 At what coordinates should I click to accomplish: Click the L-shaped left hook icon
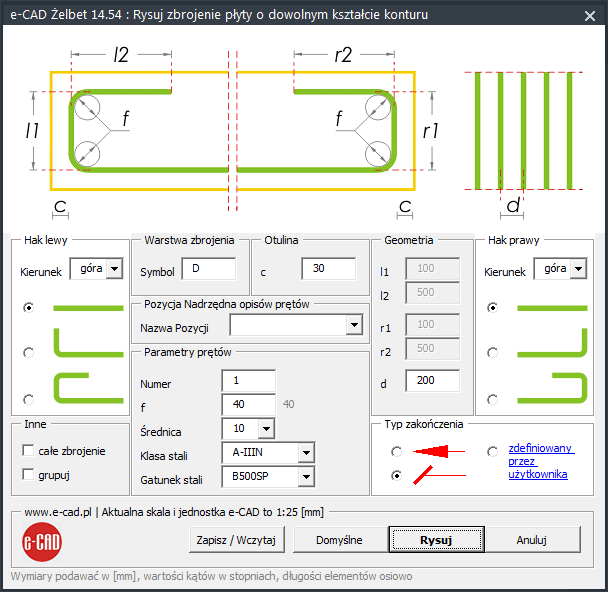[x=88, y=343]
